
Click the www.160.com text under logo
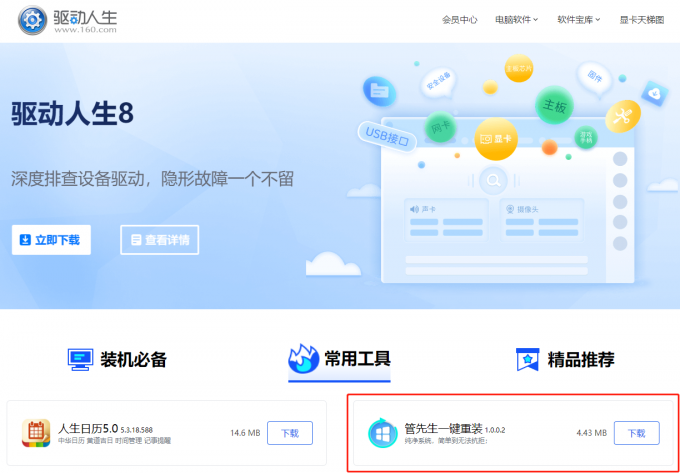(85, 30)
